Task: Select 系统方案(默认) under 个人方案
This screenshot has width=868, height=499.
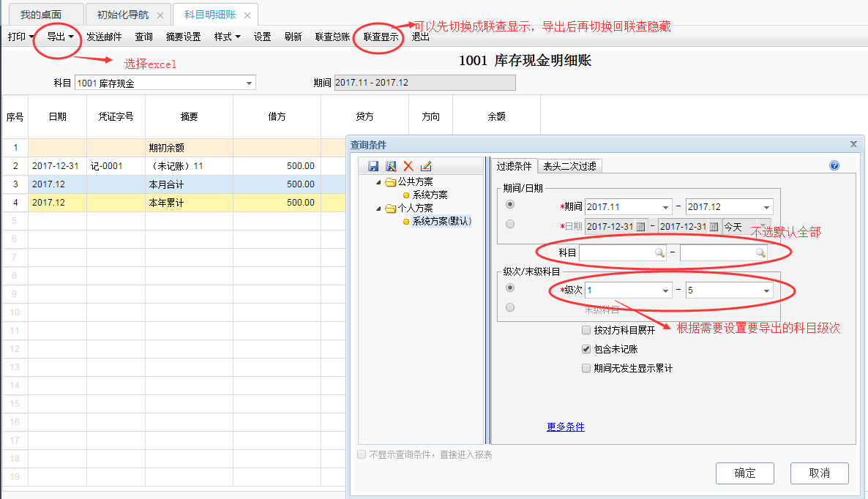Action: (441, 221)
